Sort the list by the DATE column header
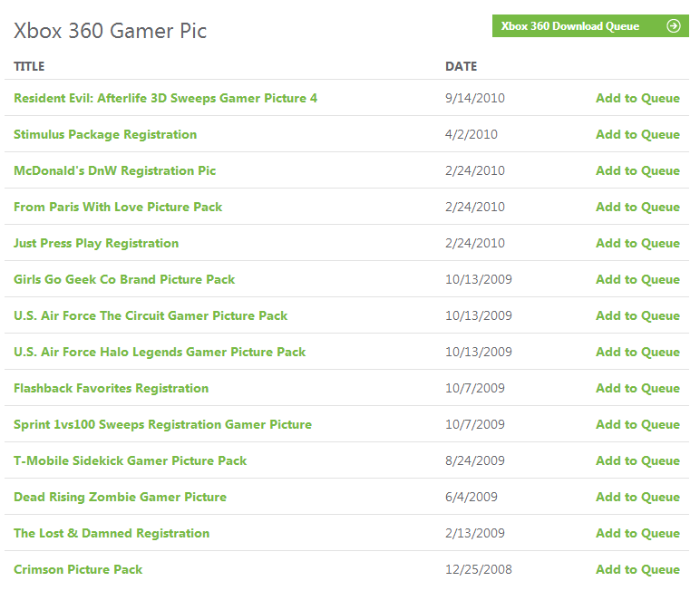Viewport: 700px width, 610px height. [461, 66]
